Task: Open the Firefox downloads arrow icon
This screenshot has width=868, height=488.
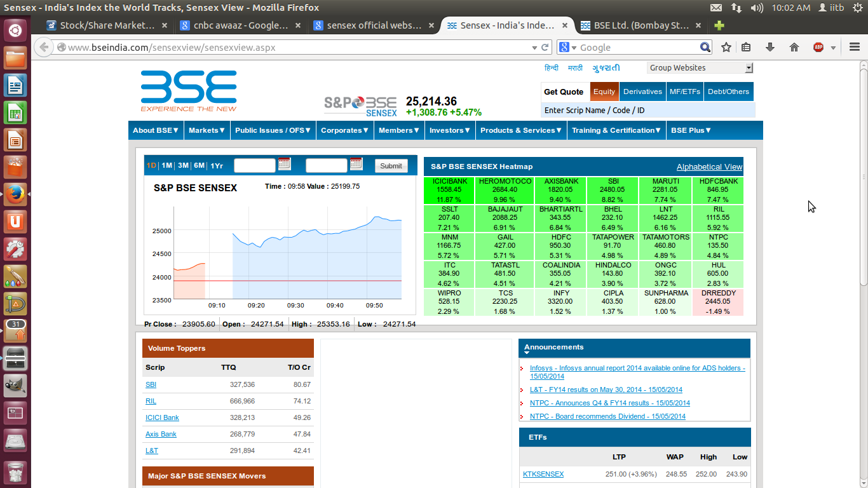Action: pos(770,47)
